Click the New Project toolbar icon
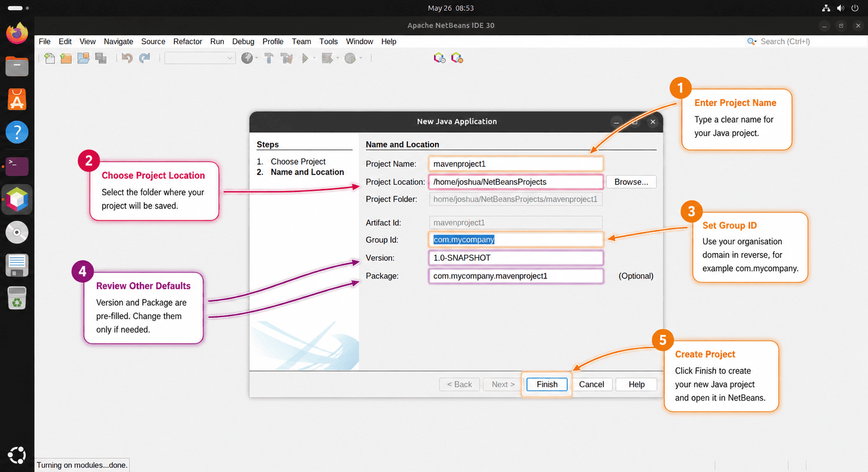The height and width of the screenshot is (472, 868). (x=66, y=58)
